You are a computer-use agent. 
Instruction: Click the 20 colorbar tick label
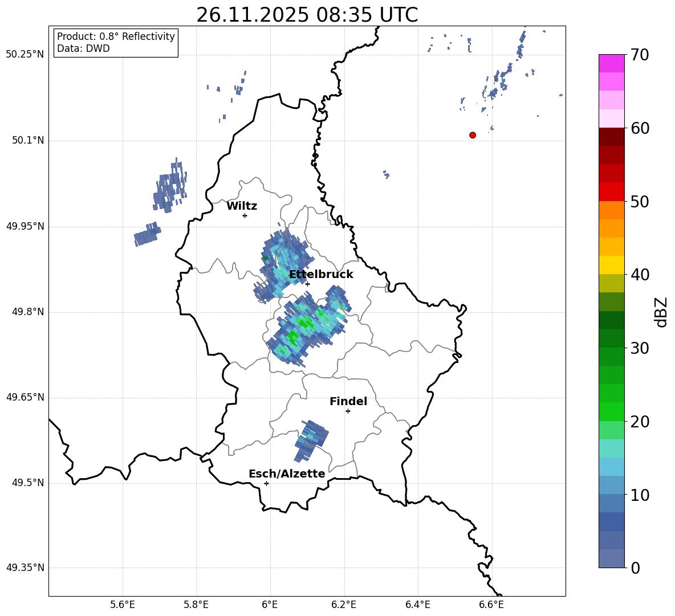[x=640, y=422]
